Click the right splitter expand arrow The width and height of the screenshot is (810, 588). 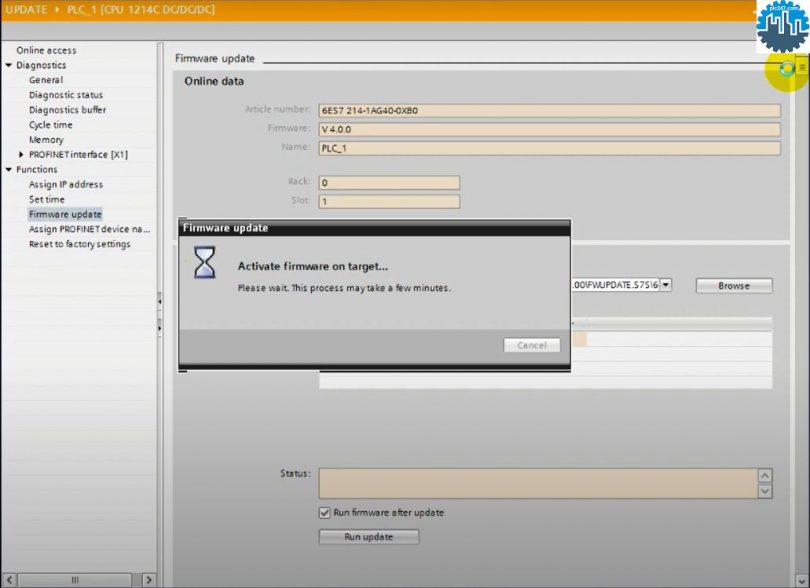tap(160, 327)
